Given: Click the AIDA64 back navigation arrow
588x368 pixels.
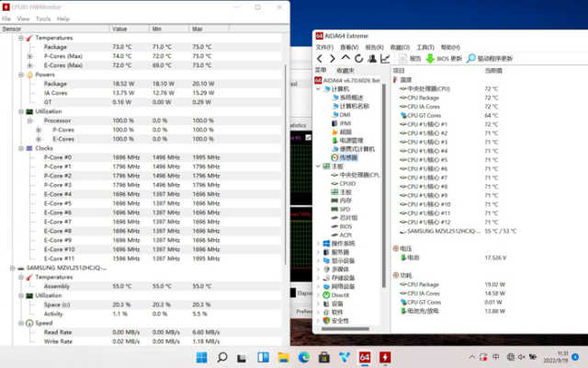Looking at the screenshot, I should 320,58.
